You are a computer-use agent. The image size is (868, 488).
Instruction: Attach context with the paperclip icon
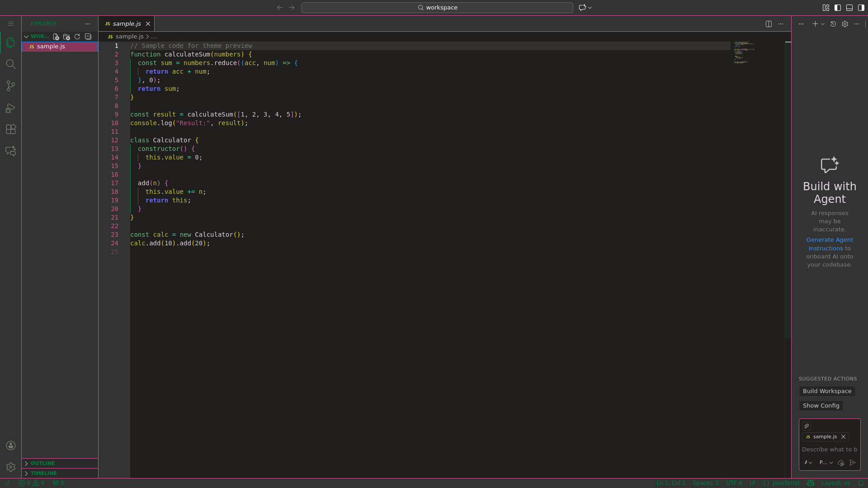point(807,426)
